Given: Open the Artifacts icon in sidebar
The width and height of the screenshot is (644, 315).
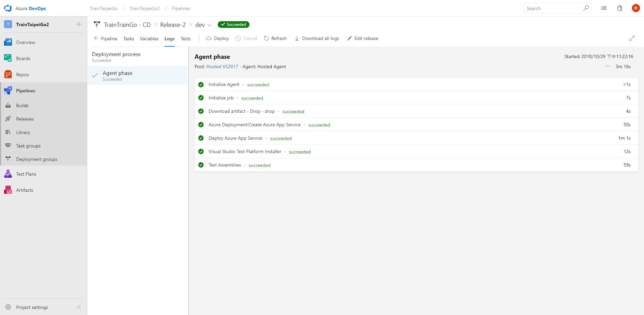Looking at the screenshot, I should tap(8, 190).
